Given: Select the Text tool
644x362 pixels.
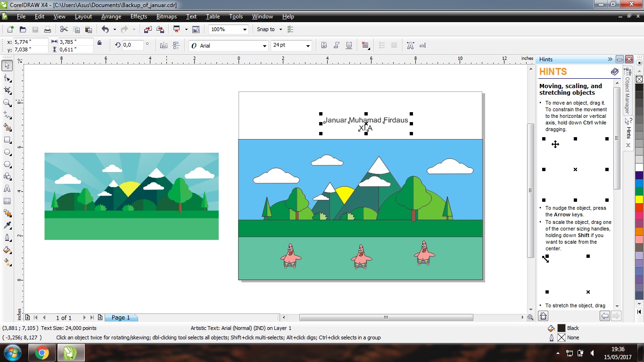Looking at the screenshot, I should [7, 189].
